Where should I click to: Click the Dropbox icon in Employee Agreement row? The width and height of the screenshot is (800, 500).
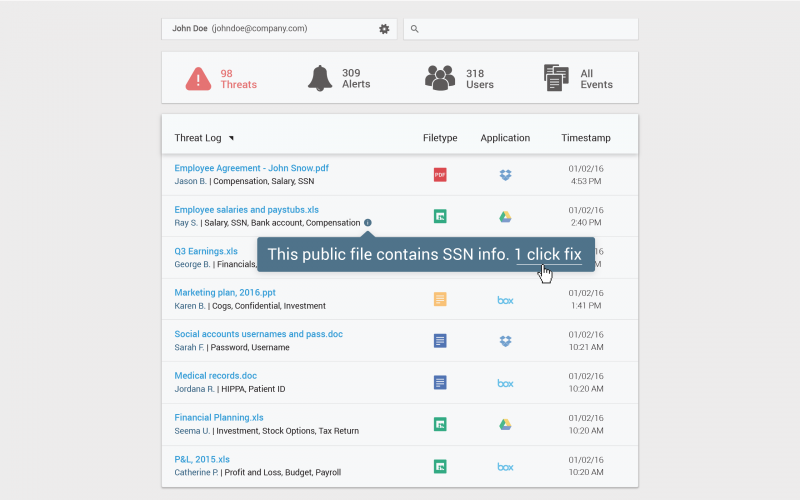tap(505, 175)
